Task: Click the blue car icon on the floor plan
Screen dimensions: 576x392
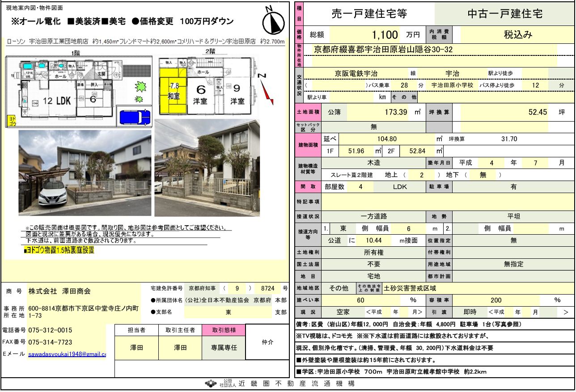Action: [135, 117]
